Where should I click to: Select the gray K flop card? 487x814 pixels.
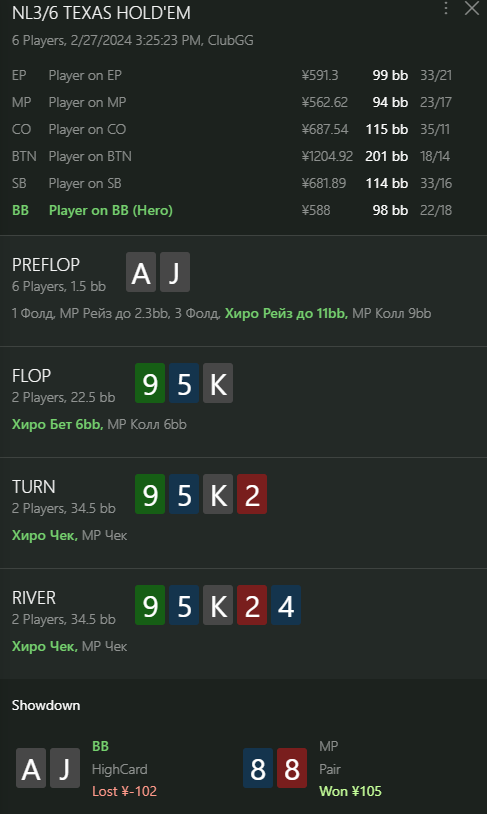click(x=218, y=383)
